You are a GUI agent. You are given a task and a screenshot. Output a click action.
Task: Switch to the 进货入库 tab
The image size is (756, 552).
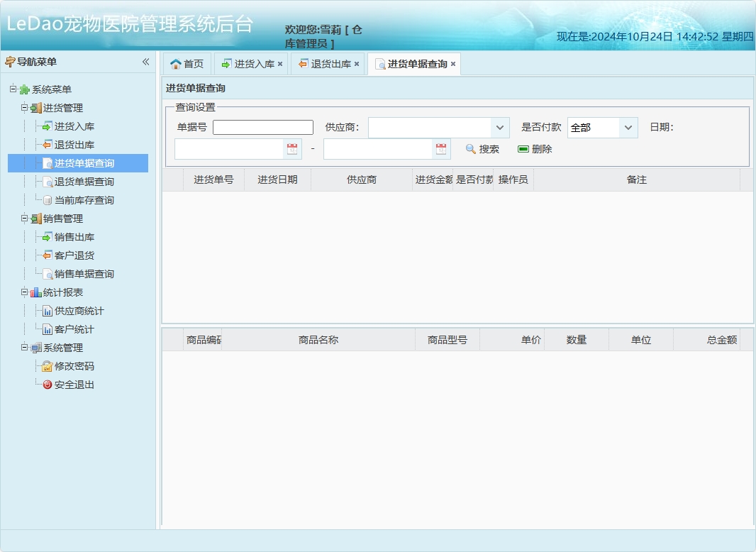252,63
